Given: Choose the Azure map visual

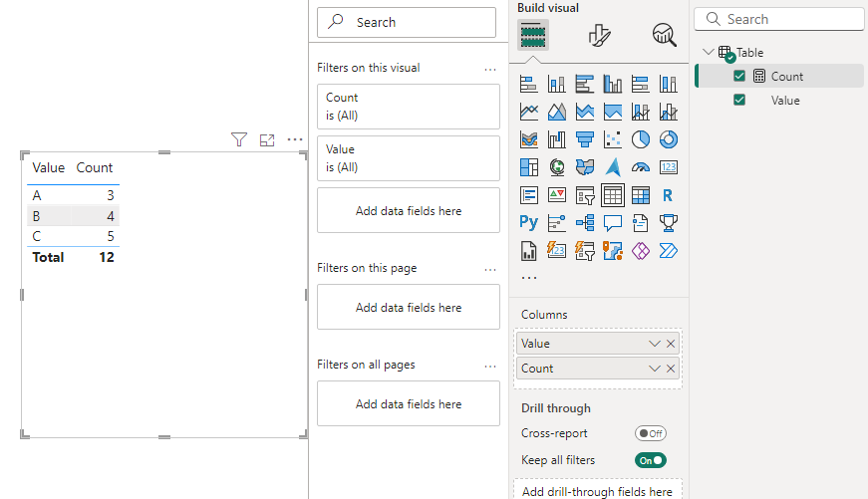Looking at the screenshot, I should pyautogui.click(x=613, y=167).
